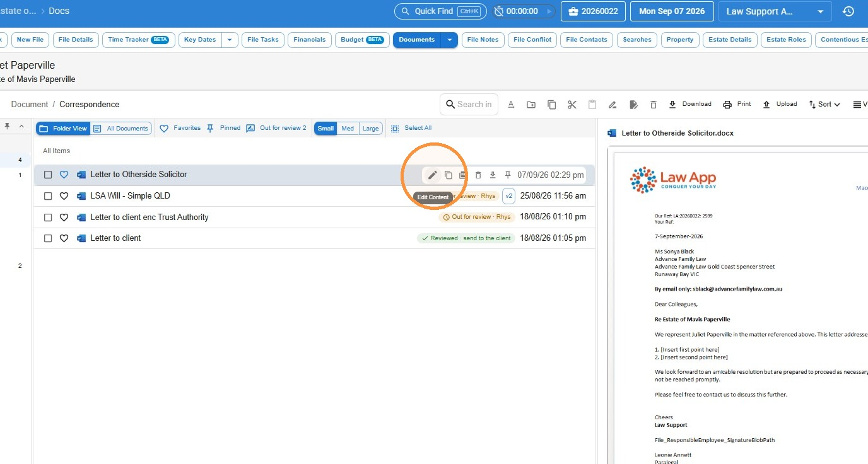Screen dimensions: 868x464
Task: Click the rename (underlined A) toolbar icon
Action: tap(511, 105)
